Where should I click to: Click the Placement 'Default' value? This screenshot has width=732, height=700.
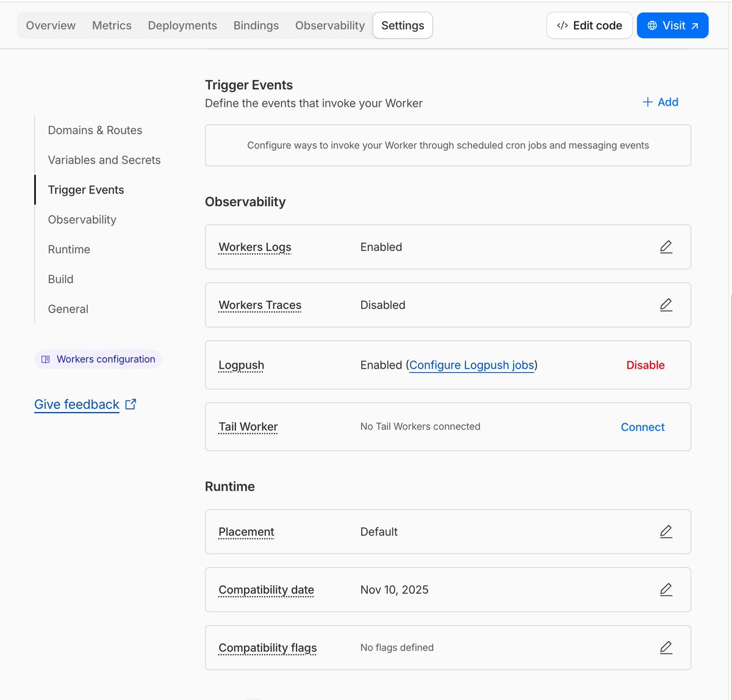379,532
